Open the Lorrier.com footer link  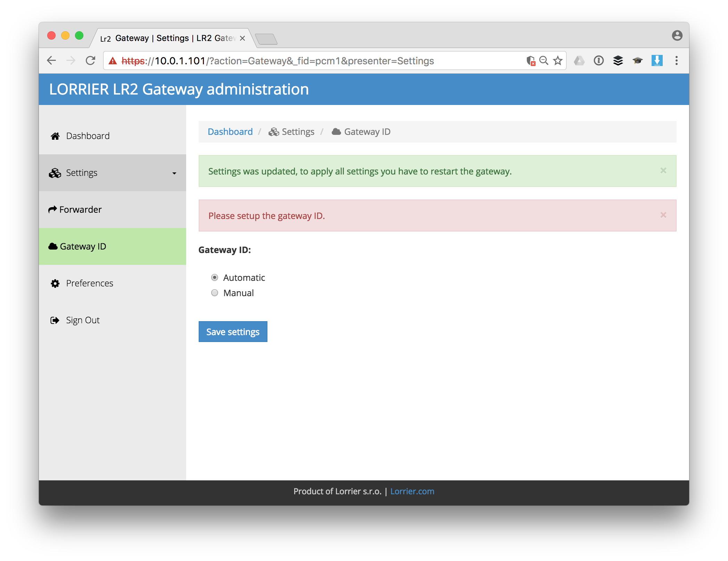coord(412,491)
